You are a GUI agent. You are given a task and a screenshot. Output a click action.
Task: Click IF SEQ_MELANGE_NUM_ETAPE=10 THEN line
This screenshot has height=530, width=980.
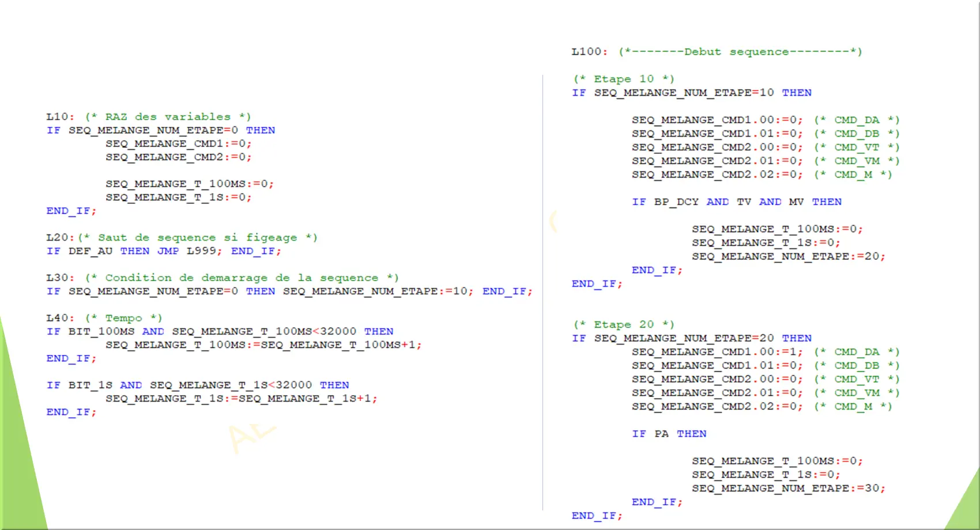point(692,93)
